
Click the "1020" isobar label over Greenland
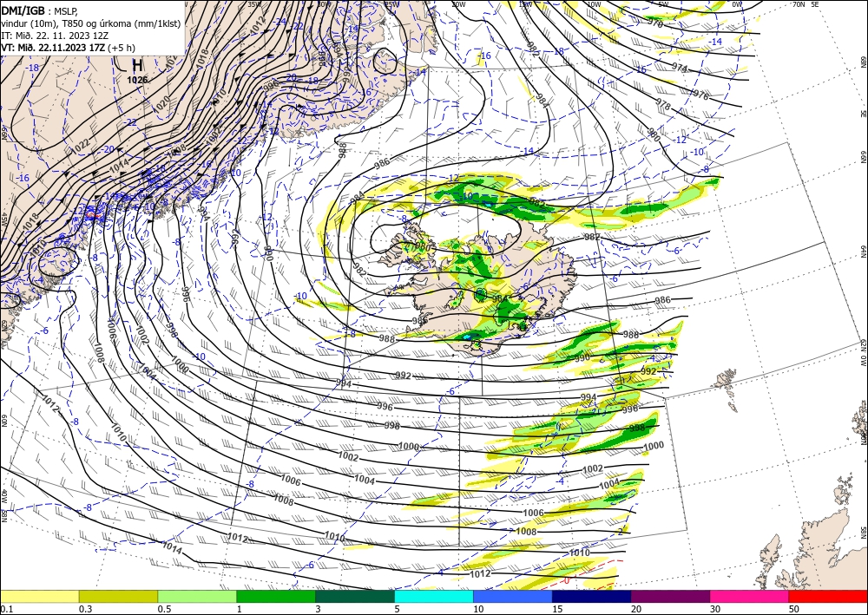tap(160, 106)
